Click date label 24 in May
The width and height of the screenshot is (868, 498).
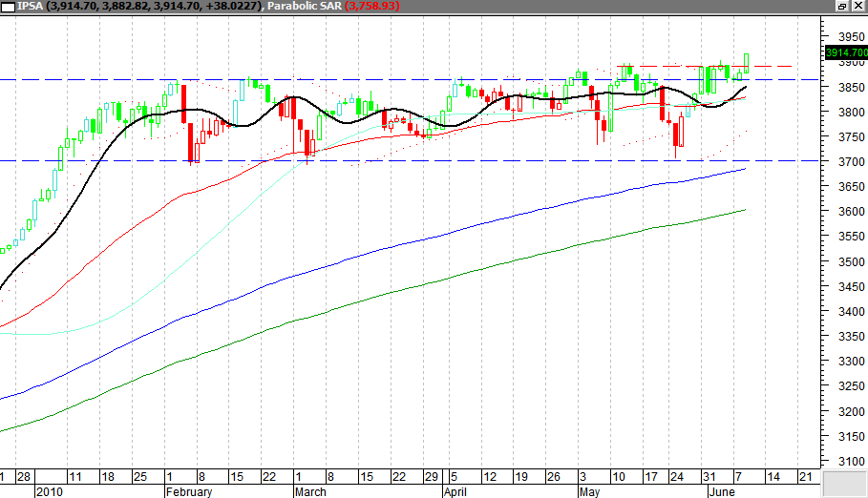point(676,477)
